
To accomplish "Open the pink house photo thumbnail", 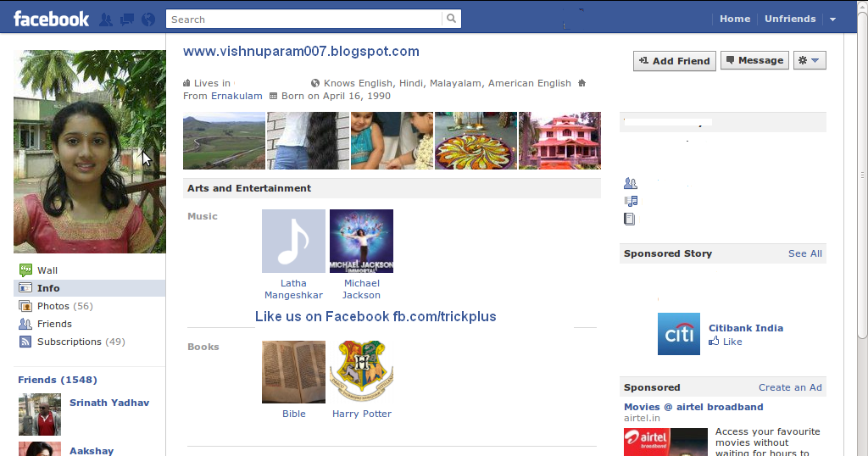I will point(559,141).
